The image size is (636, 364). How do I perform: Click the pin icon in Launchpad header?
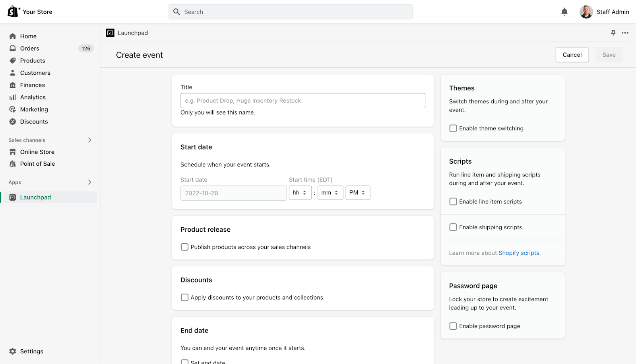613,33
